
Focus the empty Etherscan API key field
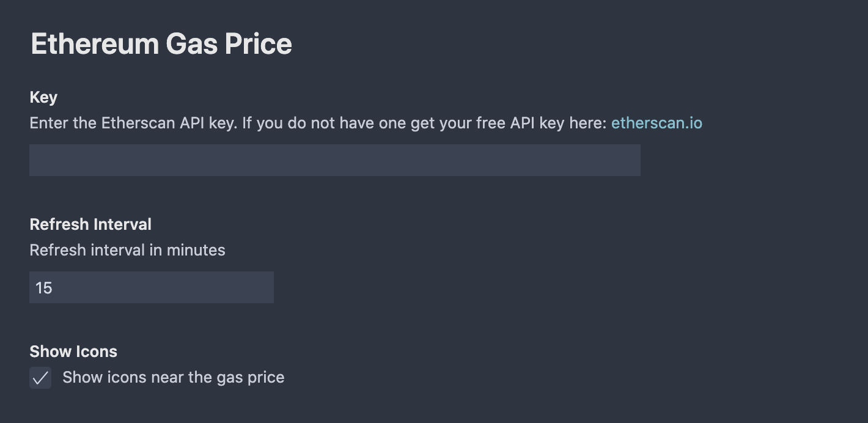(x=334, y=160)
